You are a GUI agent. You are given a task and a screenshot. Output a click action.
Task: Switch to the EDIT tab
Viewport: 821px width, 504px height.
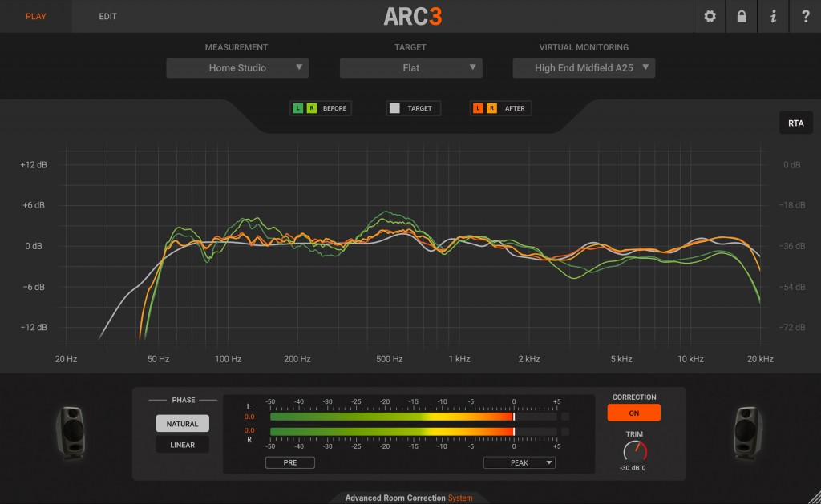107,16
